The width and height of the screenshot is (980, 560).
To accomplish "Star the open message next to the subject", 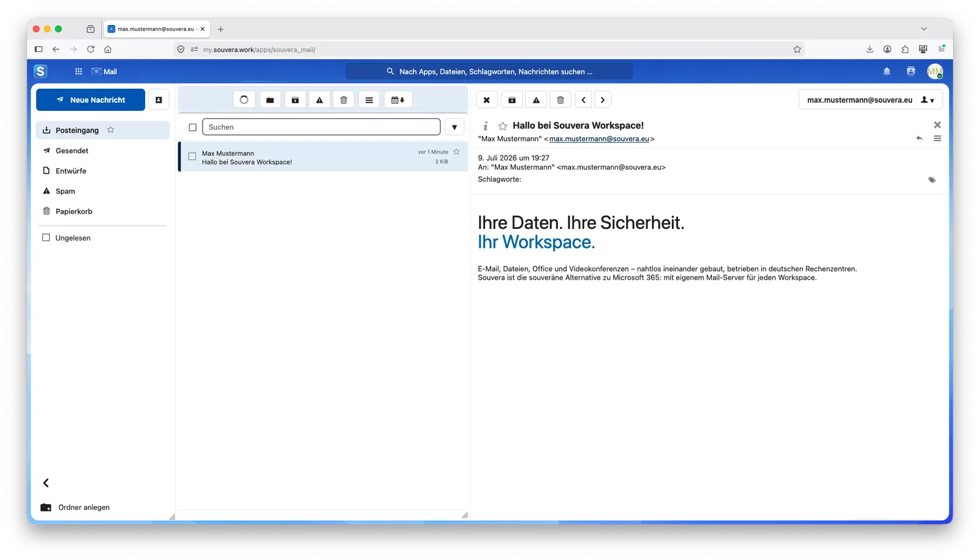I will click(x=503, y=125).
